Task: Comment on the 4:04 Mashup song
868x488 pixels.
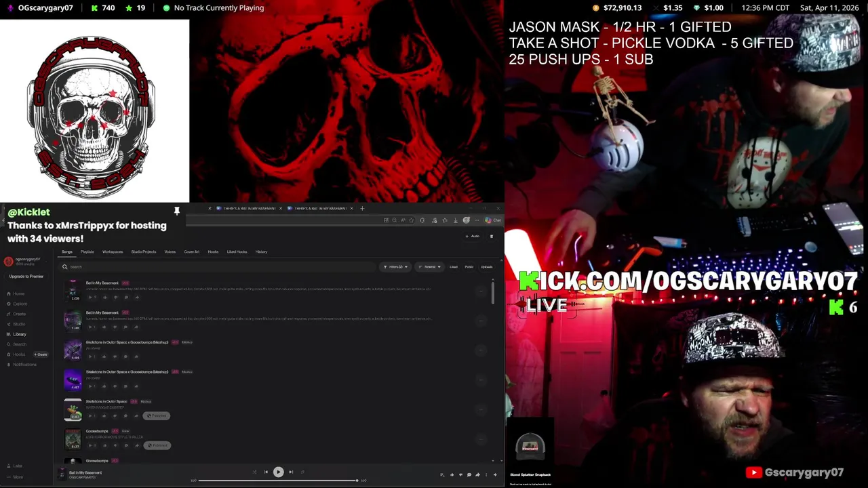Action: pyautogui.click(x=125, y=357)
